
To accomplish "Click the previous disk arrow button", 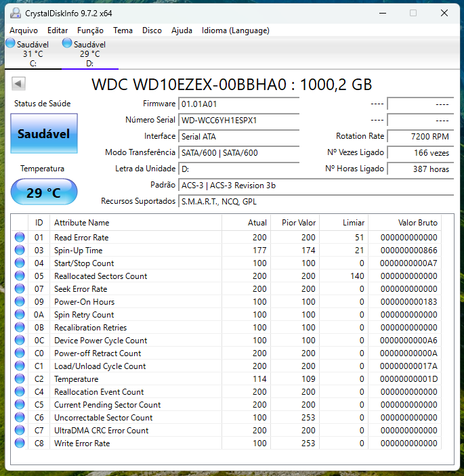I will click(x=19, y=84).
